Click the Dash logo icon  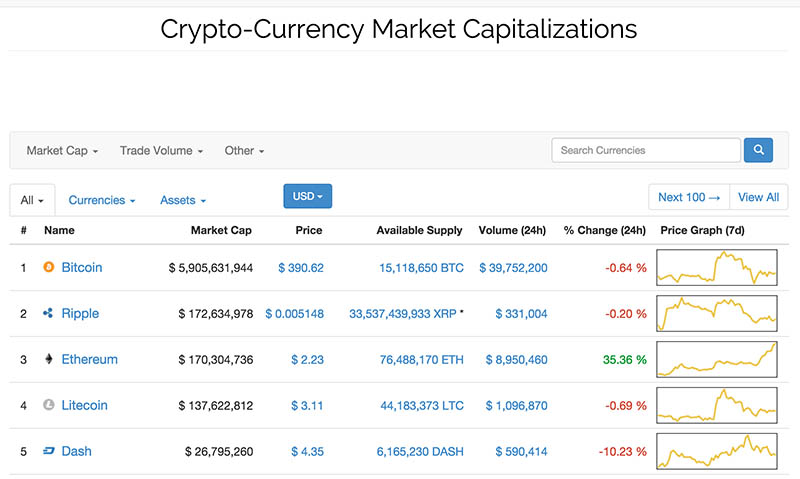click(x=48, y=450)
